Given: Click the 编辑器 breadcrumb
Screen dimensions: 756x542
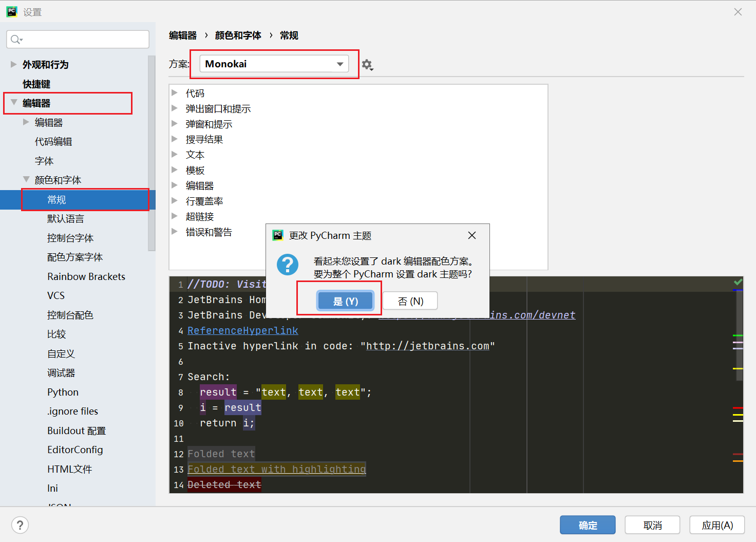Looking at the screenshot, I should [183, 35].
